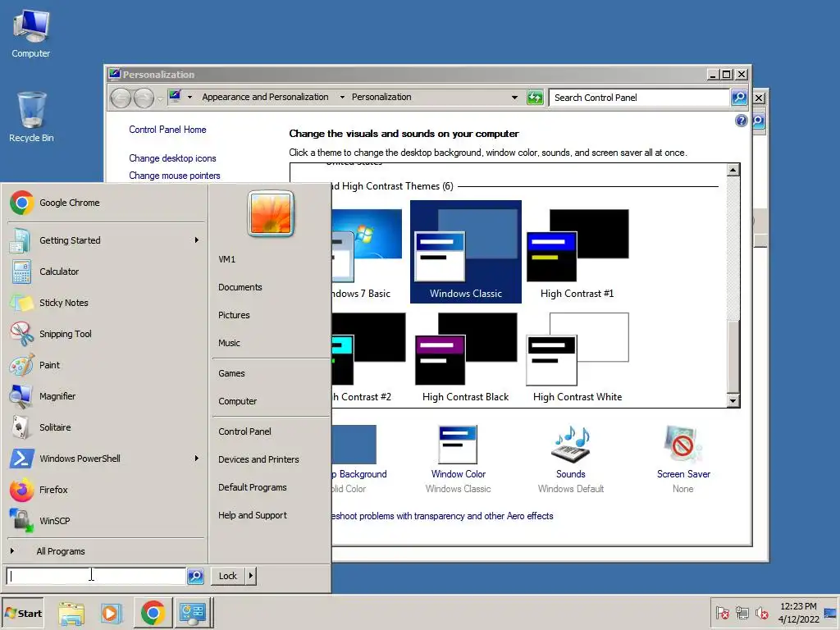Open Google Chrome from Start menu
Screen dimensions: 840x630
point(106,203)
